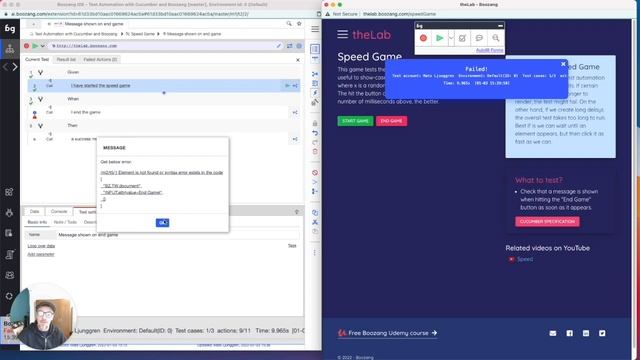
Task: Click the red record button in Boozang IDE toolbar
Action: click(x=27, y=46)
